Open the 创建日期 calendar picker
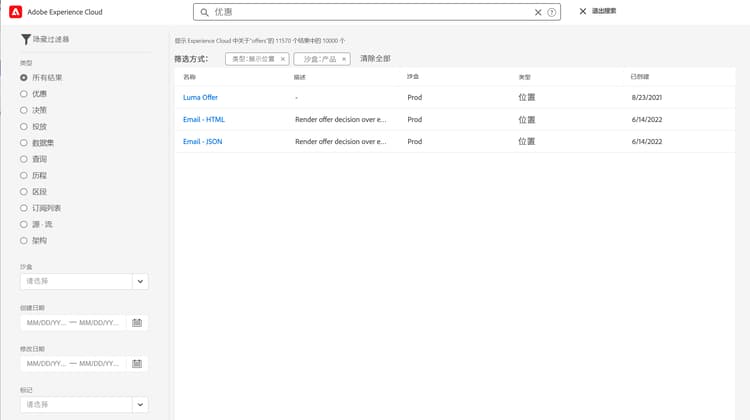Screen dimensions: 750x420 [x=137, y=322]
